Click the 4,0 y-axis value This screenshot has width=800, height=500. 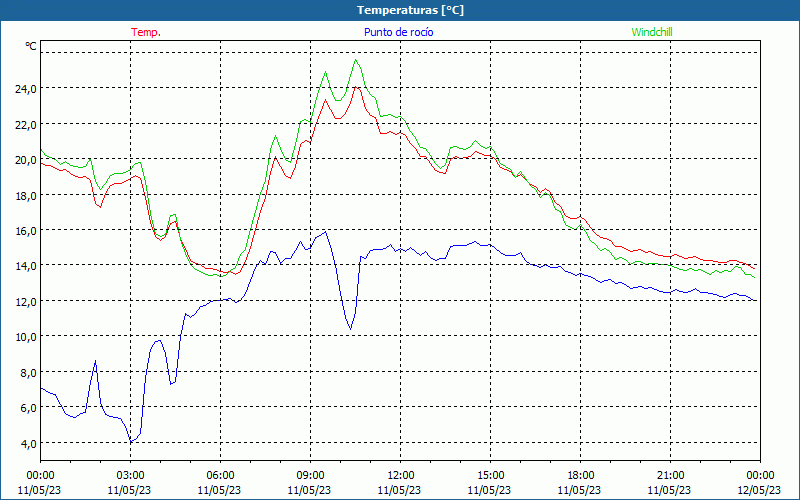(x=29, y=443)
